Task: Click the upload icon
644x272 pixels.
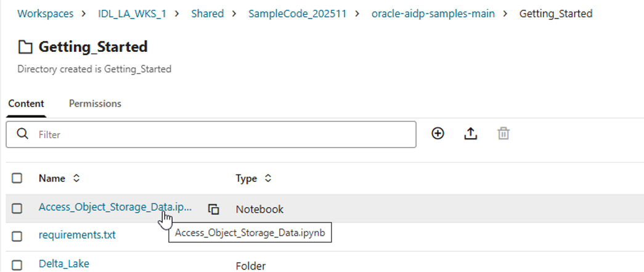Action: click(x=471, y=133)
